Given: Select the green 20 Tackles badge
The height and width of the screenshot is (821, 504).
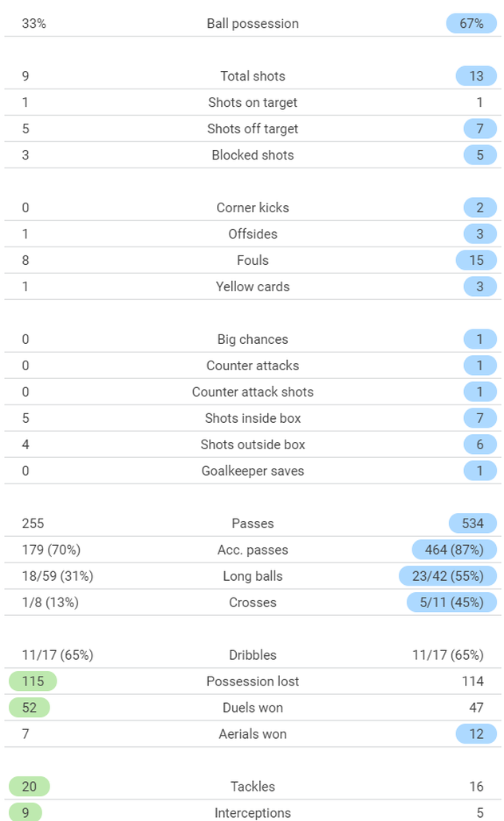Looking at the screenshot, I should 30,787.
